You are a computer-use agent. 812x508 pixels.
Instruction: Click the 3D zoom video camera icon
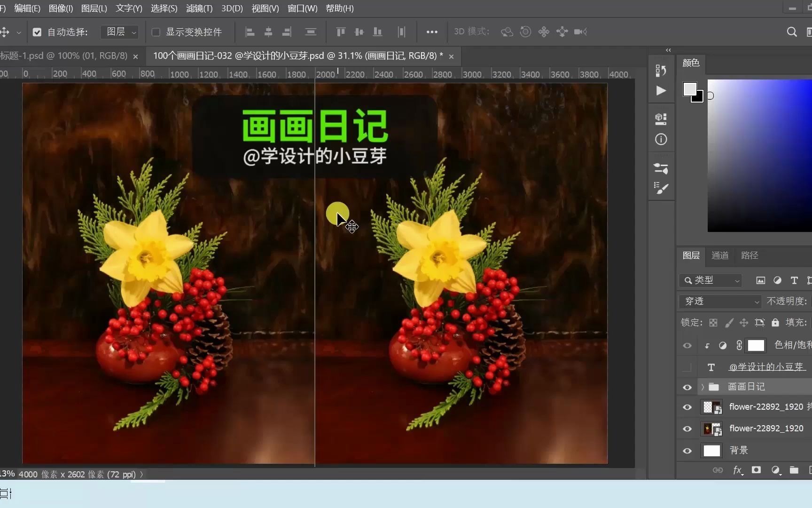tap(580, 32)
